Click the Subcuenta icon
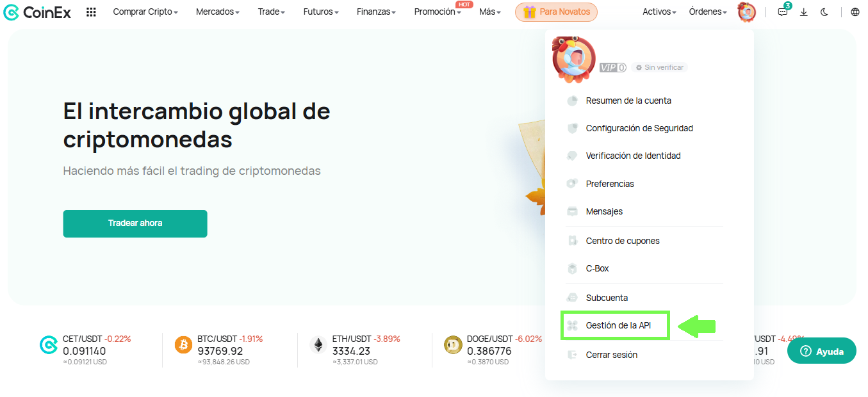 point(573,298)
